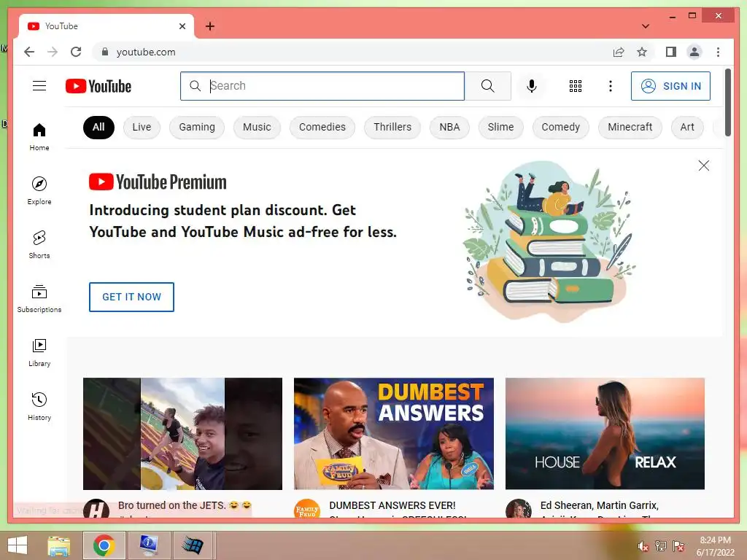Click Chrome forward arrow
Viewport: 747px width, 560px height.
coord(53,52)
